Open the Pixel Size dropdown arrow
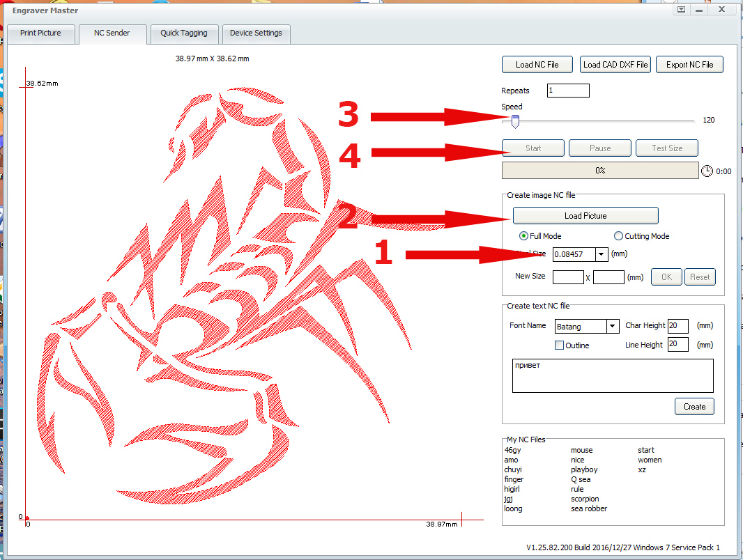This screenshot has height=560, width=743. (x=602, y=254)
